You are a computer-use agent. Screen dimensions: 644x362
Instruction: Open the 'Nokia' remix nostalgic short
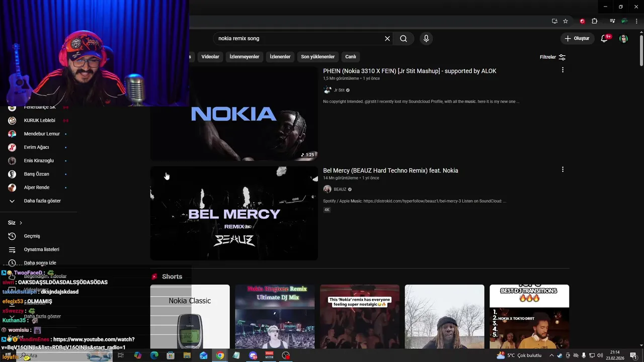coord(360,317)
